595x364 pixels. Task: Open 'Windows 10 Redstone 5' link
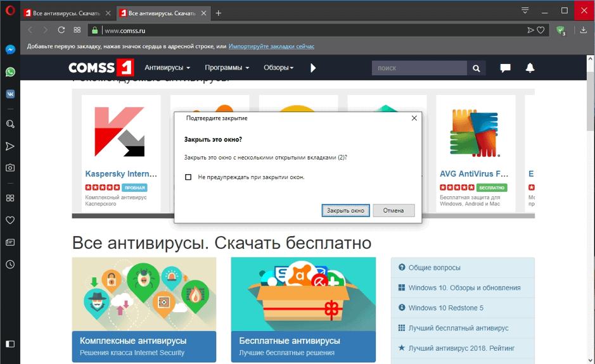446,308
